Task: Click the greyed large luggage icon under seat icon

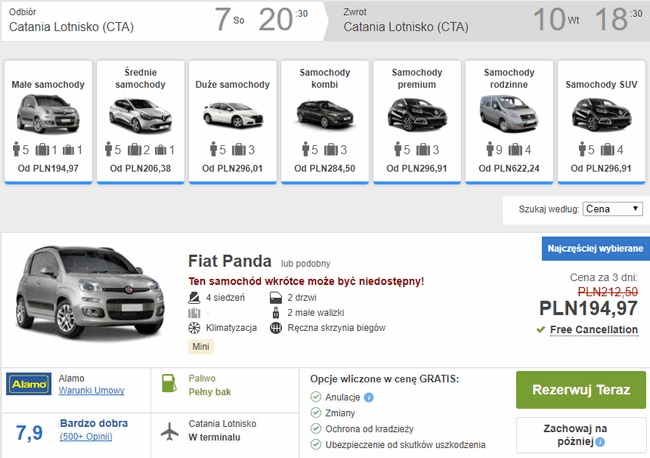Action: coord(194,313)
